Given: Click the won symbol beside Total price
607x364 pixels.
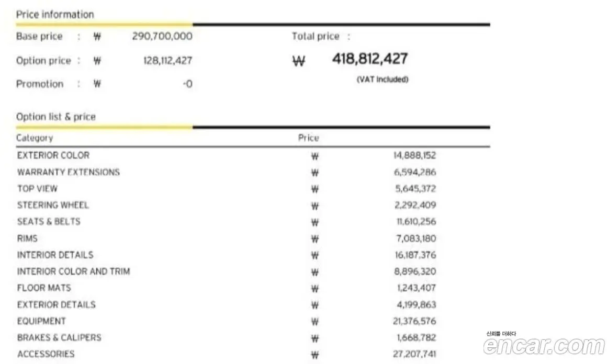Looking at the screenshot, I should [298, 61].
